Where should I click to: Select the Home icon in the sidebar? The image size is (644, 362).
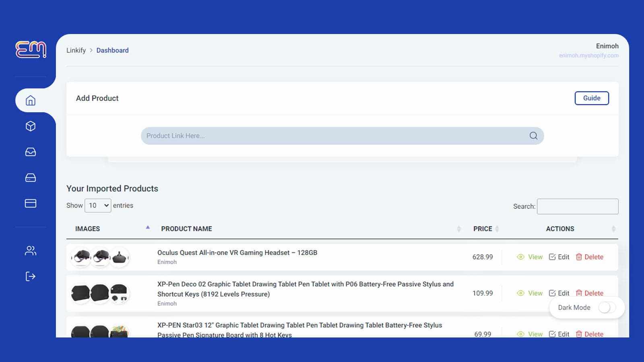pyautogui.click(x=31, y=101)
